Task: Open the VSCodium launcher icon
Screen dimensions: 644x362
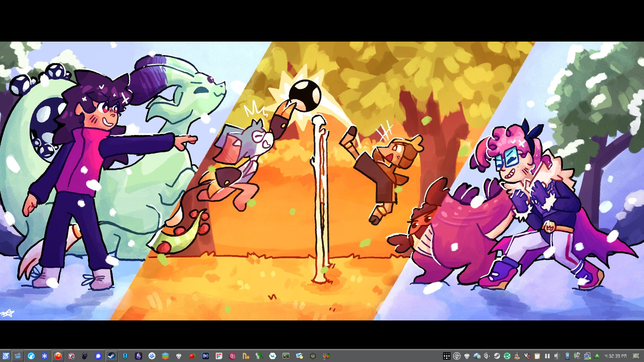Action: (x=152, y=356)
